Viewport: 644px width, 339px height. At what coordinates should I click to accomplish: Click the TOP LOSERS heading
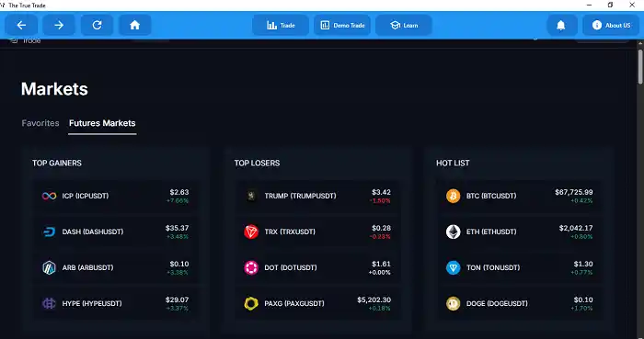[257, 164]
